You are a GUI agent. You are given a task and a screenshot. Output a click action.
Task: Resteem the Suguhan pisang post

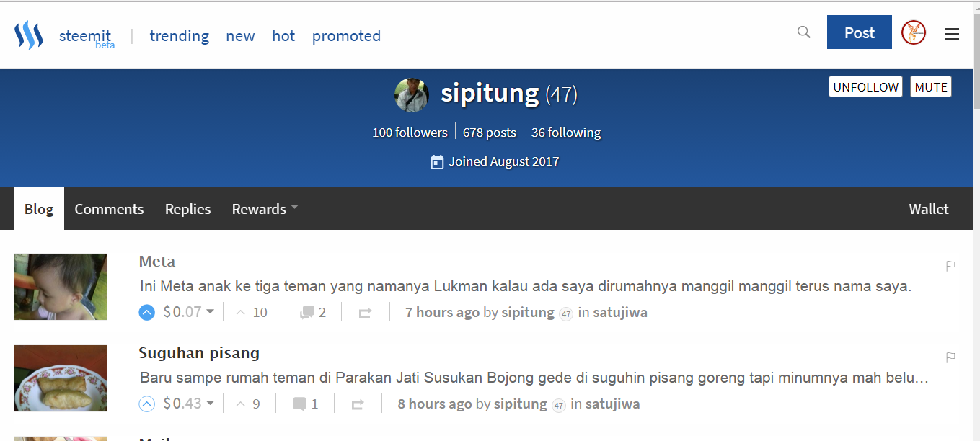pyautogui.click(x=358, y=404)
